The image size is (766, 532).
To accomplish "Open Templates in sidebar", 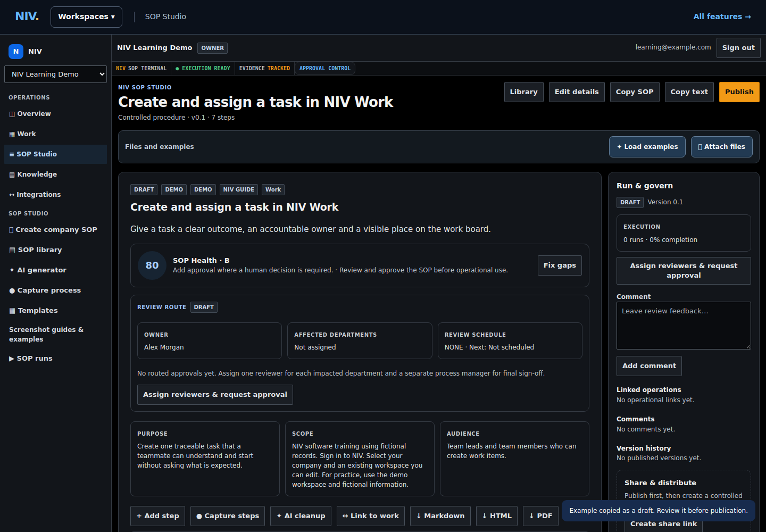I will click(x=55, y=311).
